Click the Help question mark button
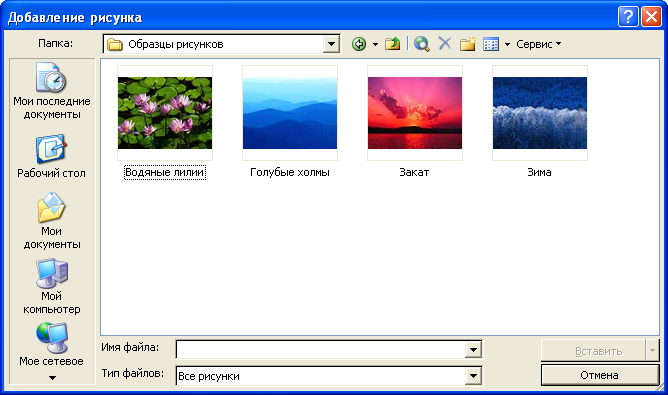668x395 pixels. tap(628, 17)
